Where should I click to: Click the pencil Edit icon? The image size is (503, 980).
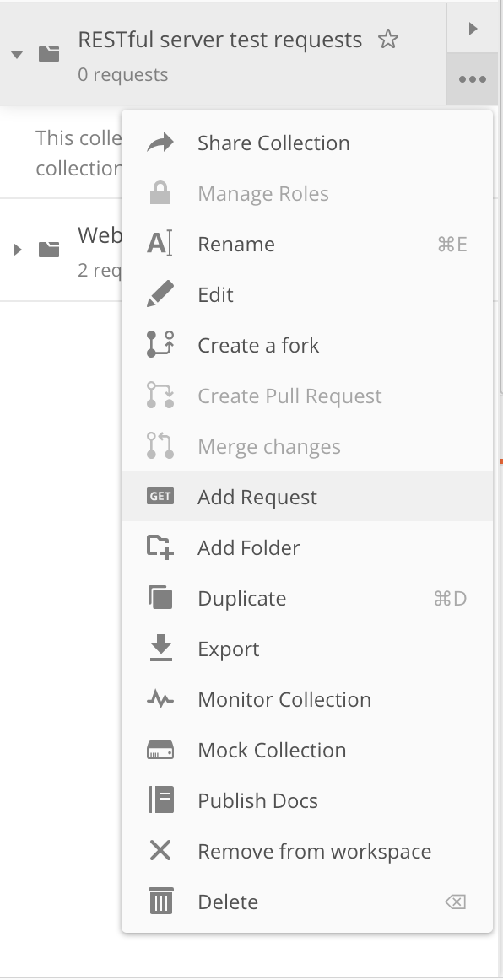[x=160, y=294]
